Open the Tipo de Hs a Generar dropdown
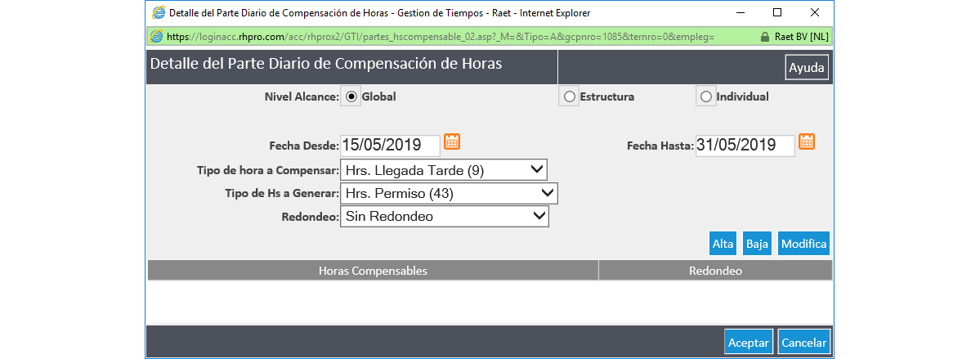The height and width of the screenshot is (359, 980). [449, 193]
